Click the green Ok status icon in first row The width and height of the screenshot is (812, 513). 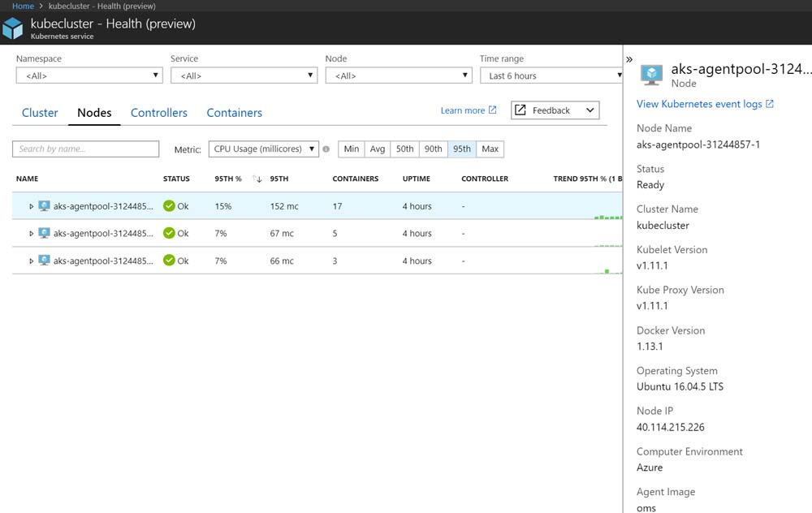coord(169,206)
